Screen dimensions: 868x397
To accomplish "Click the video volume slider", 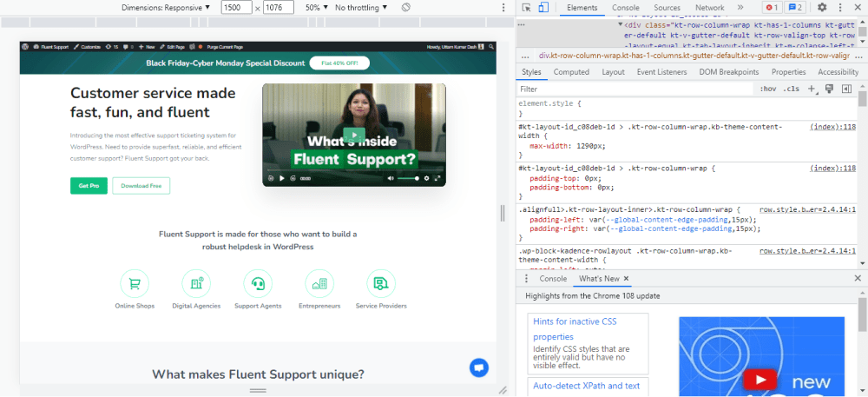I will pyautogui.click(x=408, y=178).
